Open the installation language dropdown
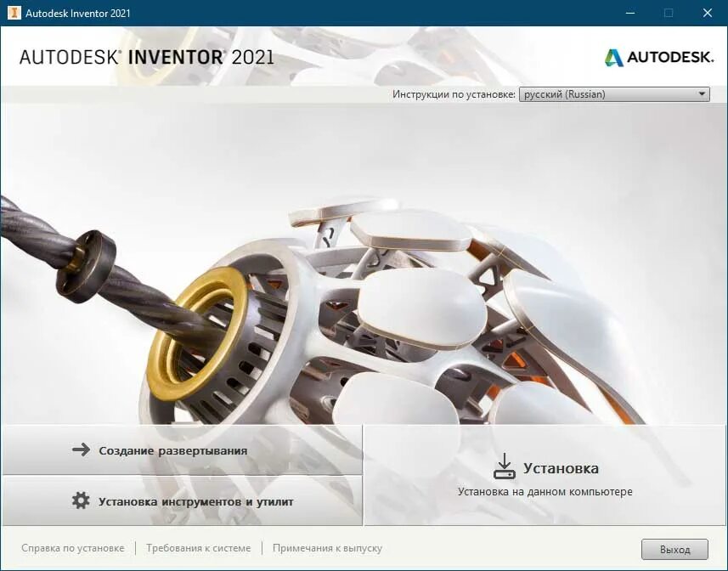The image size is (728, 571). (614, 94)
